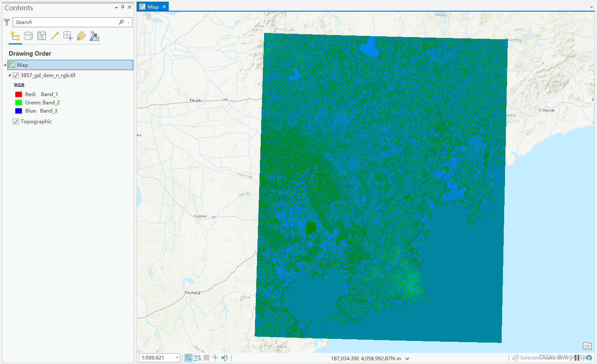Viewport: 597px width, 364px height.
Task: Click the search magnifier icon in Contents
Action: [x=121, y=22]
